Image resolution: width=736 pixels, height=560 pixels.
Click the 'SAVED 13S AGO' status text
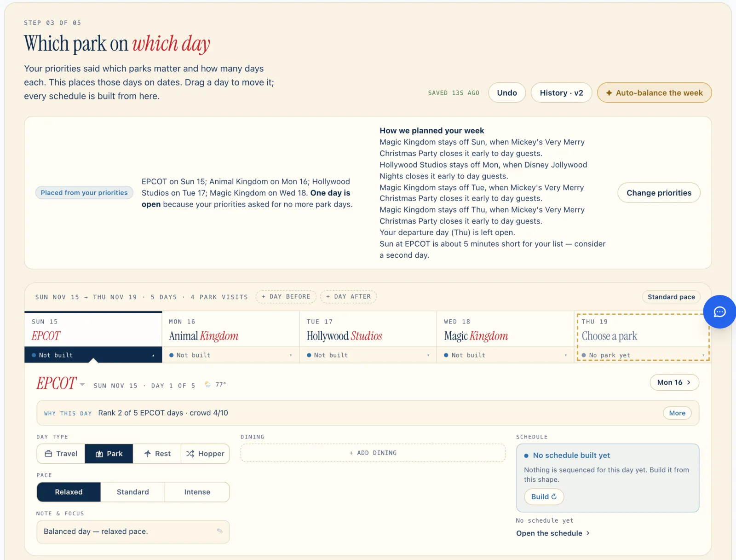click(x=454, y=93)
